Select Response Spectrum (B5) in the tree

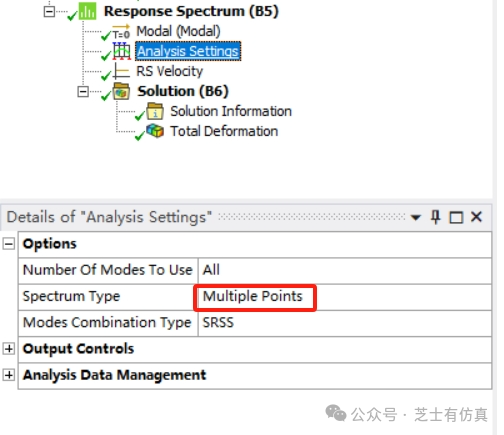[x=191, y=12]
